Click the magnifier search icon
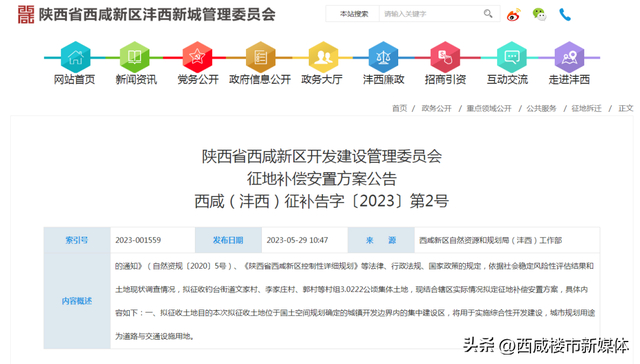The image size is (640, 364). 488,14
